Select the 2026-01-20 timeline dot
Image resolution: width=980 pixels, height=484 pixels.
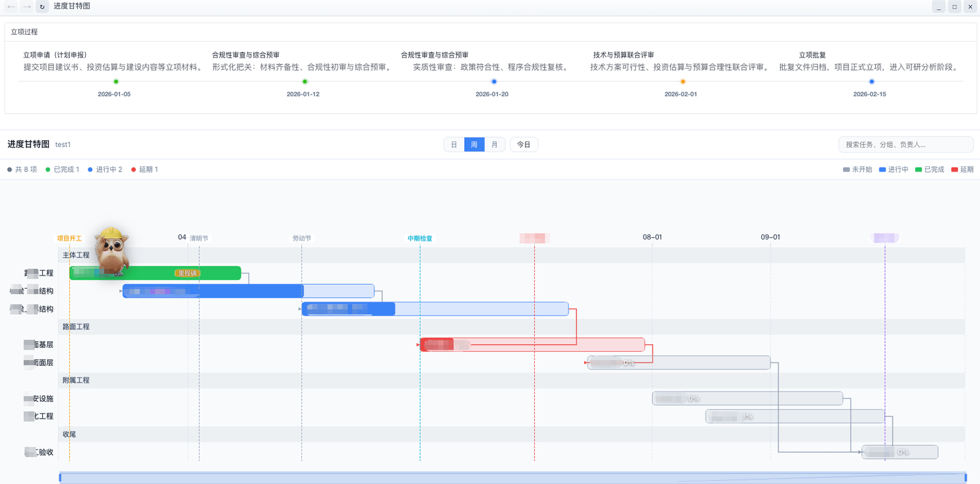[494, 81]
